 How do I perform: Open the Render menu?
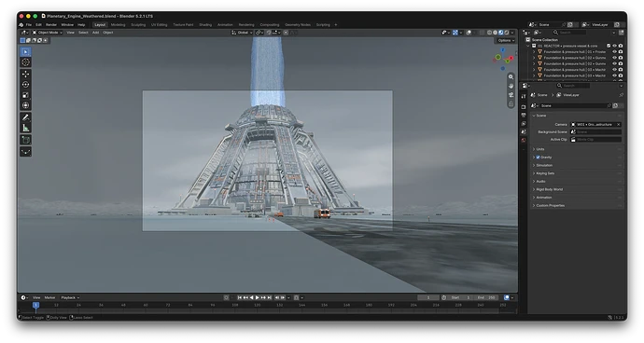[x=51, y=24]
